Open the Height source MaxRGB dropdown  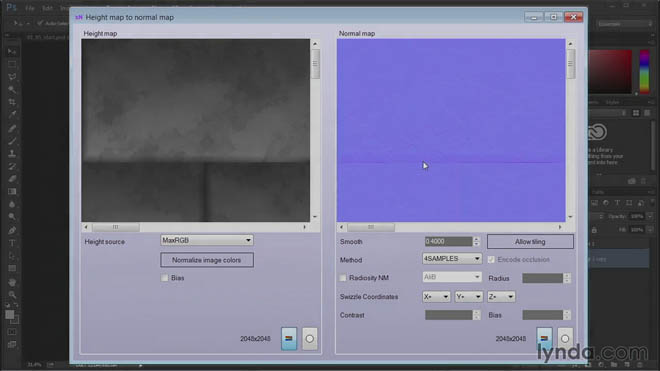click(207, 240)
